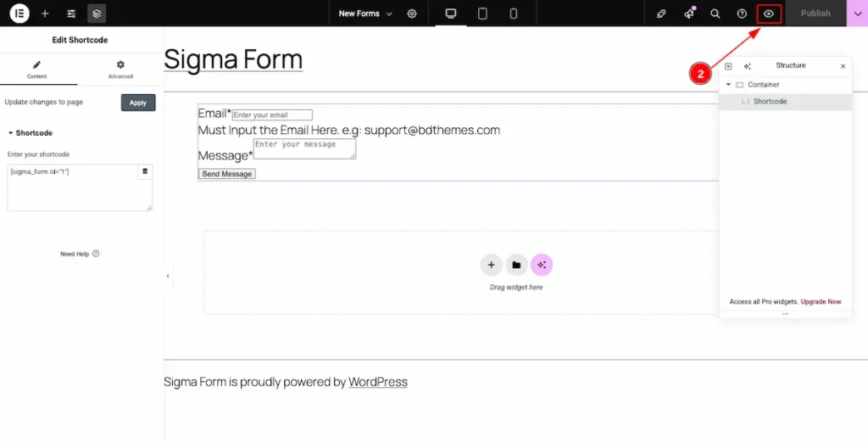Collapse the left editor panel

click(x=169, y=276)
